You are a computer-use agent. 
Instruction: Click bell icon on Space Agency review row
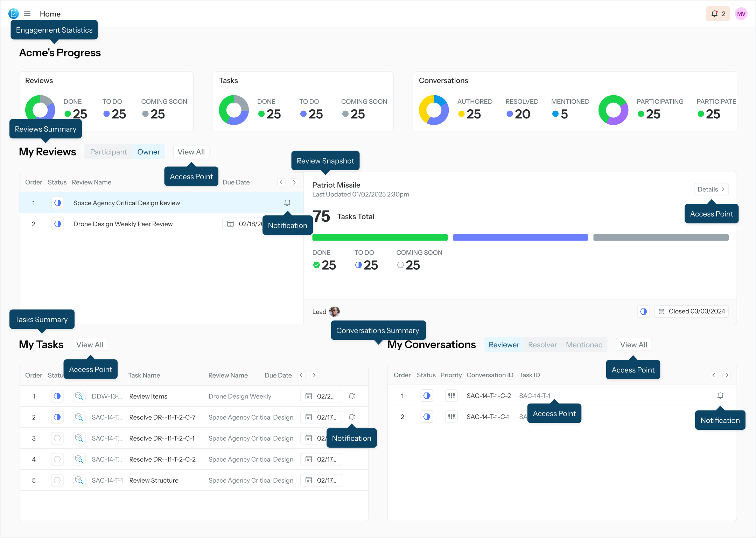[x=287, y=203]
